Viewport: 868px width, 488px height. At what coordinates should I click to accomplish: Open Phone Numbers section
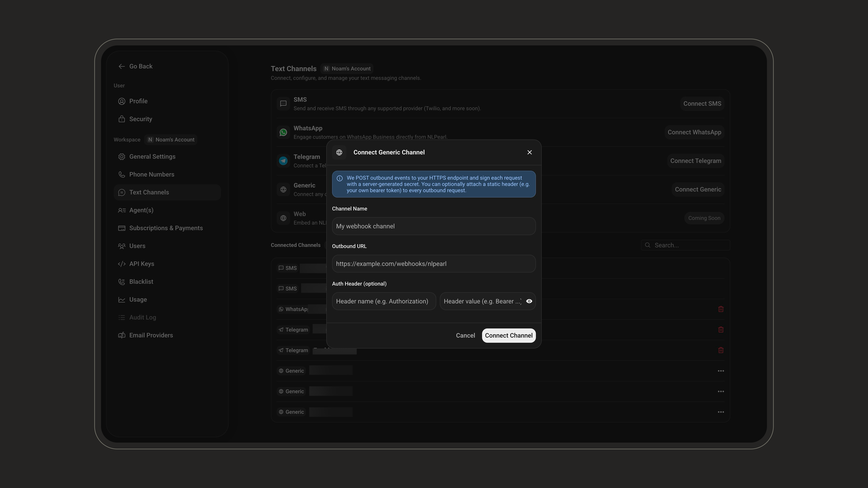tap(167, 175)
